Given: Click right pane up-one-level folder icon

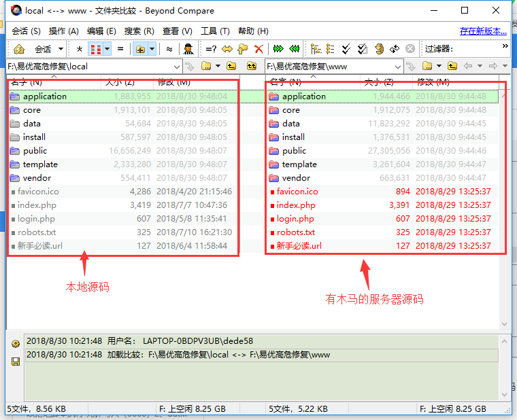Looking at the screenshot, I should click(x=452, y=66).
